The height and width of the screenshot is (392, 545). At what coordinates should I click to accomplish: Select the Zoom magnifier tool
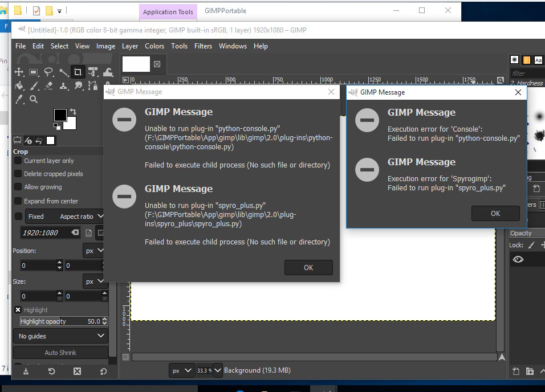tap(34, 99)
